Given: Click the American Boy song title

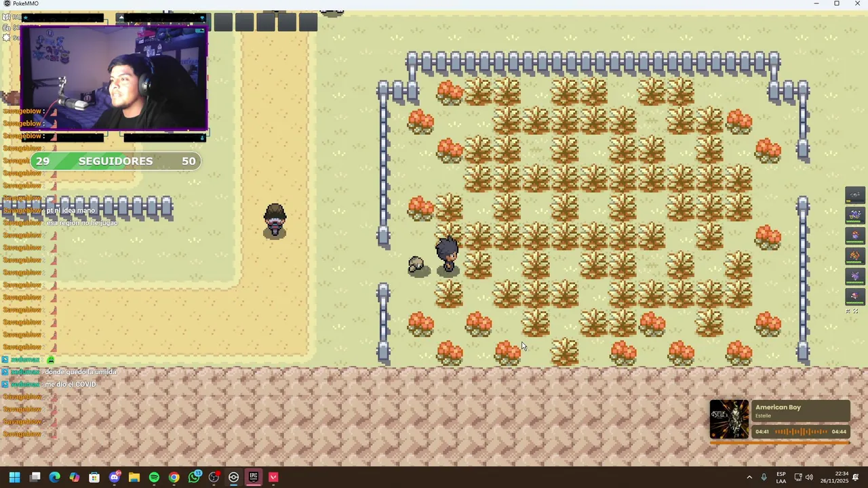Looking at the screenshot, I should click(x=778, y=407).
